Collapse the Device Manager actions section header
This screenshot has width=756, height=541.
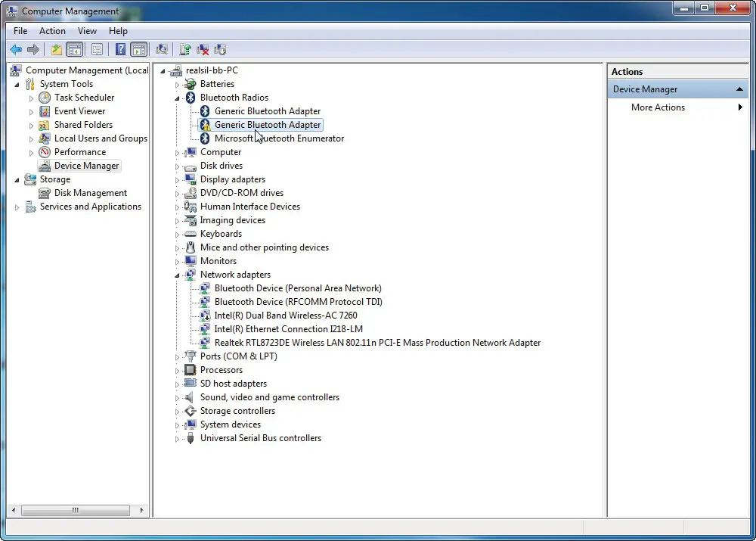click(740, 89)
